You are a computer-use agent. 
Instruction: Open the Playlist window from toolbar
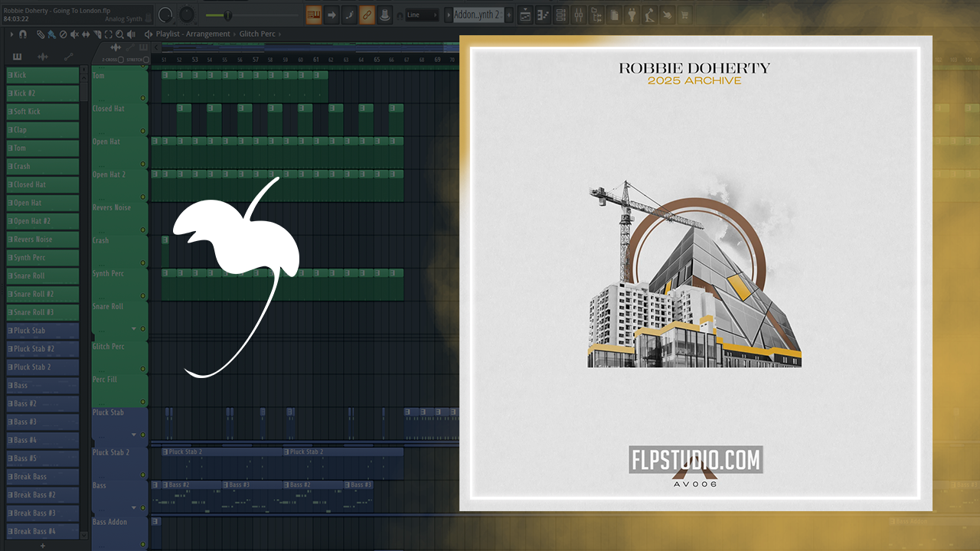526,15
